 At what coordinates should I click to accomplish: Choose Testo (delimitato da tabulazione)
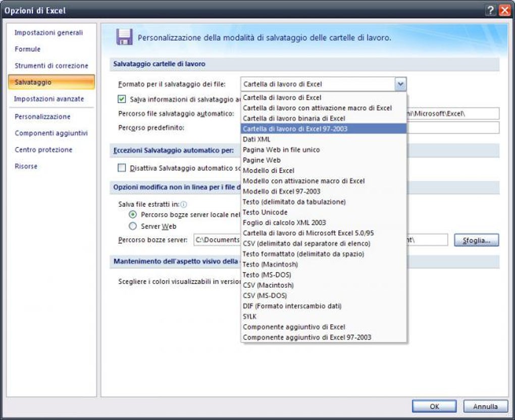pyautogui.click(x=324, y=202)
